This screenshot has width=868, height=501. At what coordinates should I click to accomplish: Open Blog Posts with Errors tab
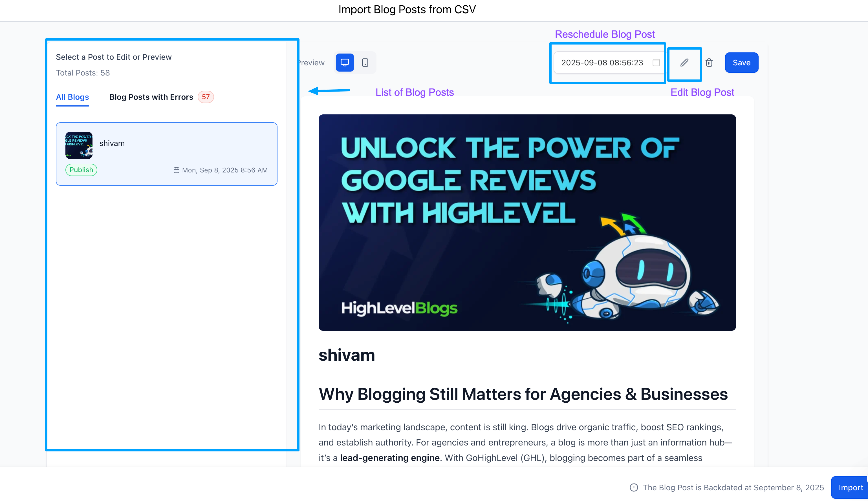(151, 97)
